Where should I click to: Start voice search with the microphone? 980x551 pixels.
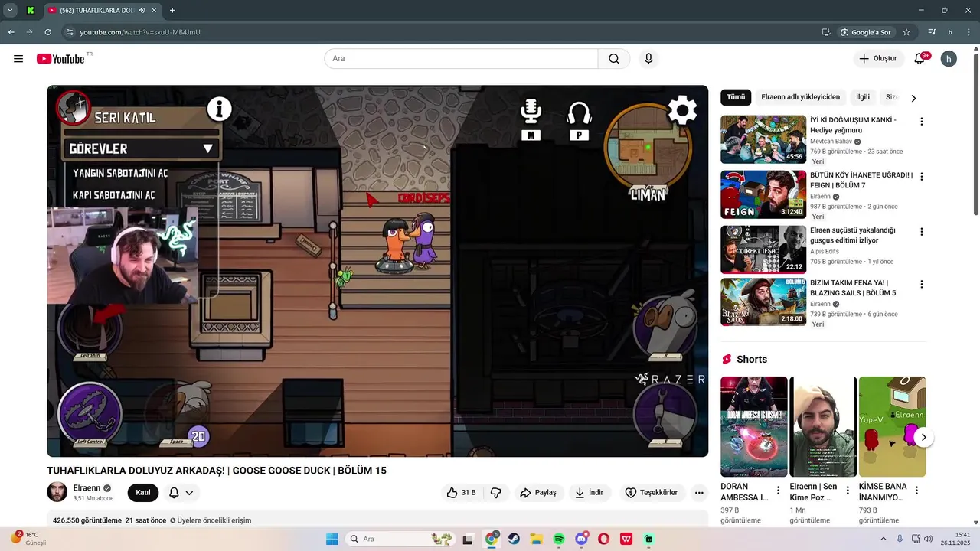coord(648,59)
